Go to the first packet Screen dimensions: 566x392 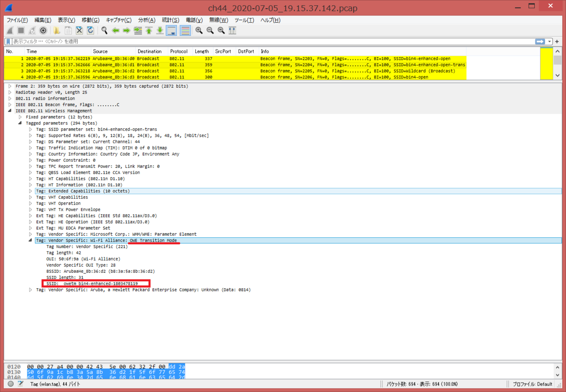[x=149, y=30]
